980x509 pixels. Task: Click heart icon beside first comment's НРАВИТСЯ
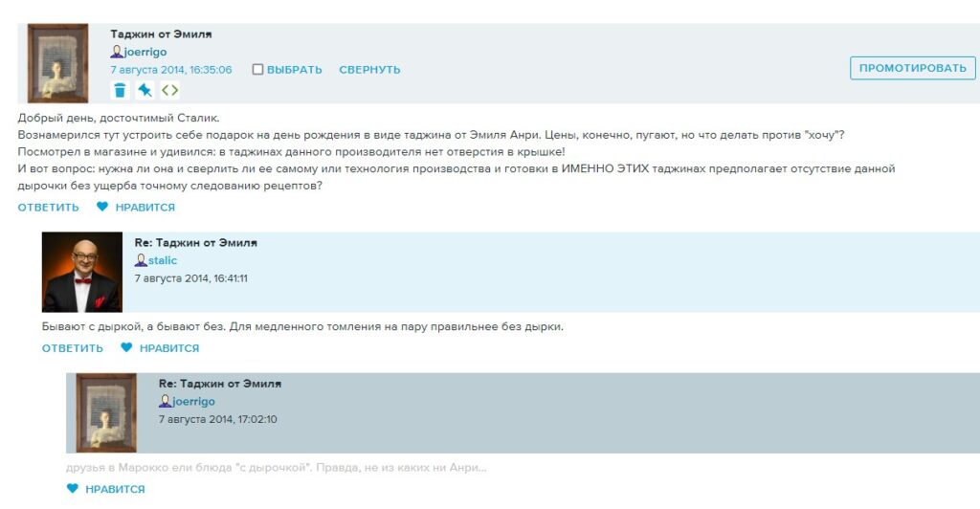point(102,207)
